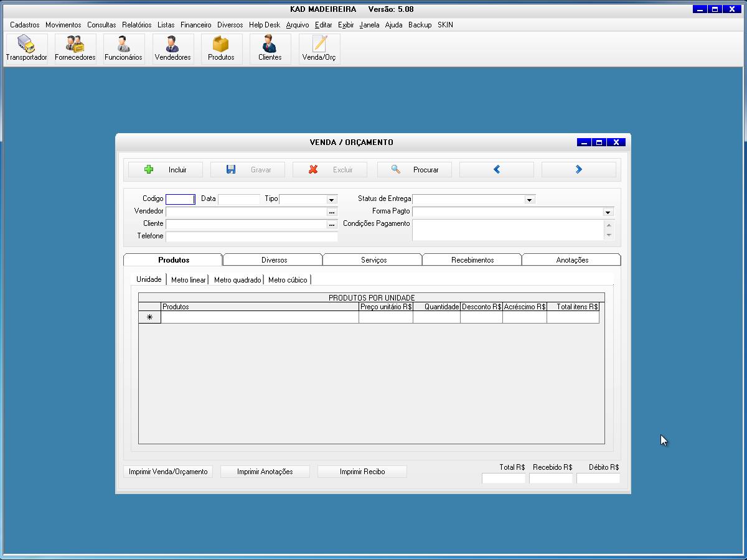Open the Fornecedores toolbar icon

(x=75, y=49)
